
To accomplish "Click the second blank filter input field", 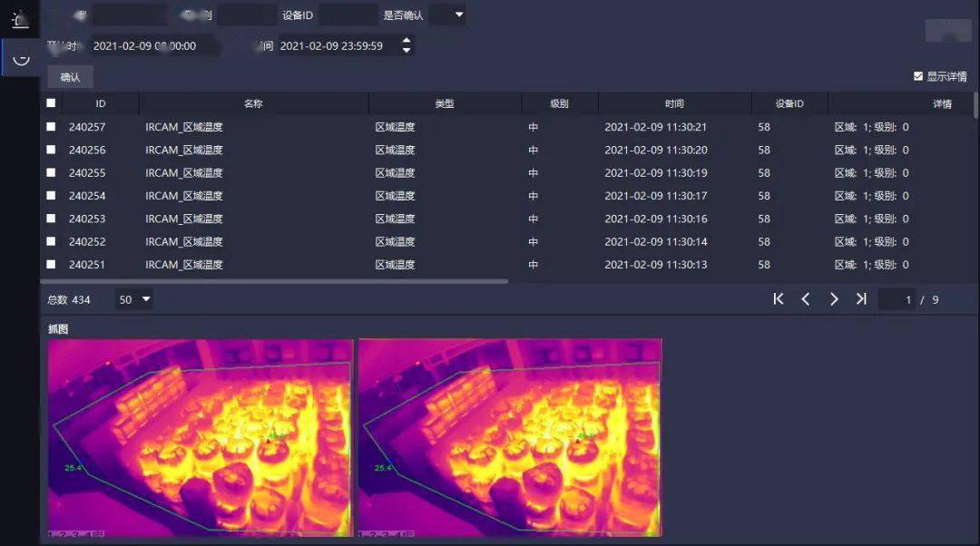I will click(x=247, y=15).
